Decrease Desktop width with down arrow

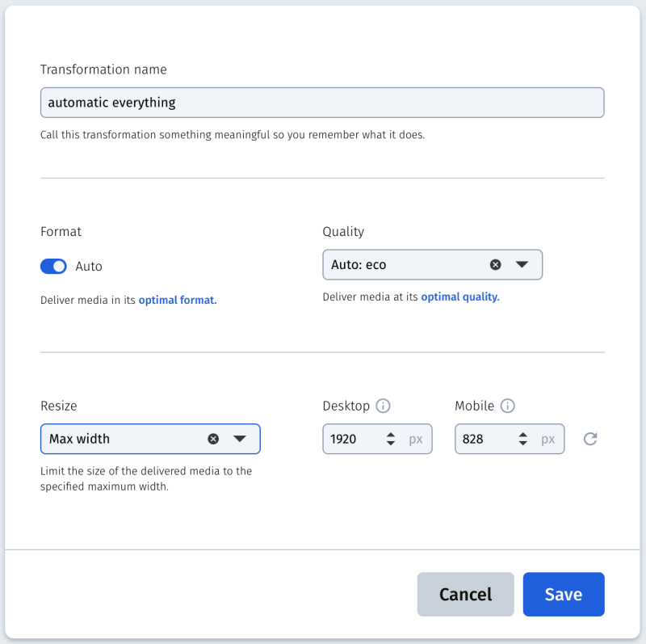pos(391,444)
